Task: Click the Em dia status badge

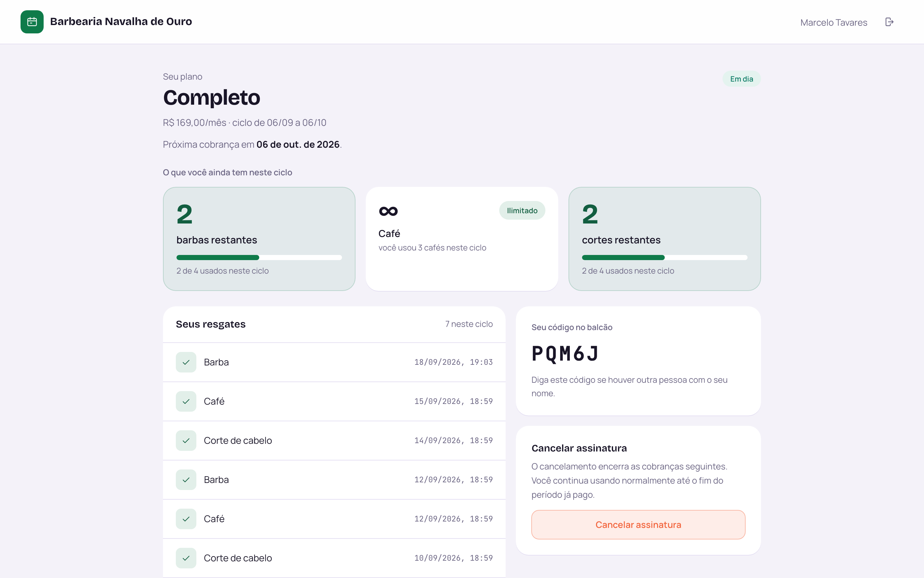Action: [x=741, y=79]
